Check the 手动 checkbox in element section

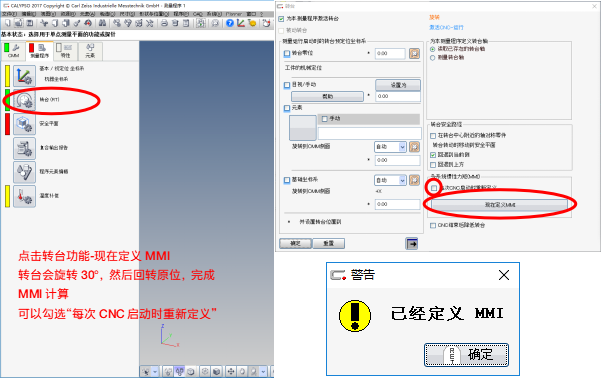pos(324,119)
